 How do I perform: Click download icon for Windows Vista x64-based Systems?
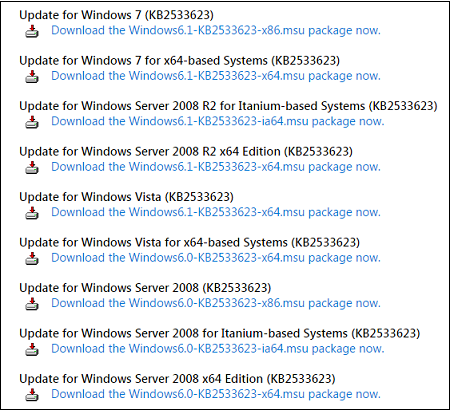click(x=32, y=259)
